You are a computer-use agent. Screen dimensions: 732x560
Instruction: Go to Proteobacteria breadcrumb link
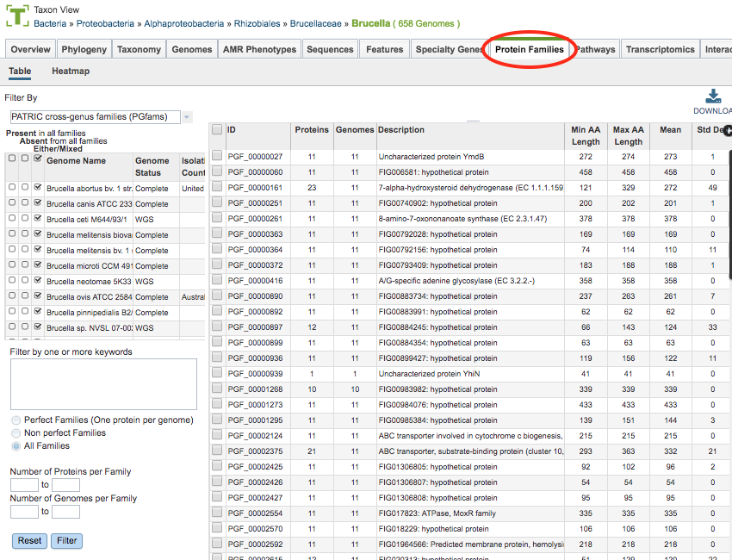(x=105, y=23)
